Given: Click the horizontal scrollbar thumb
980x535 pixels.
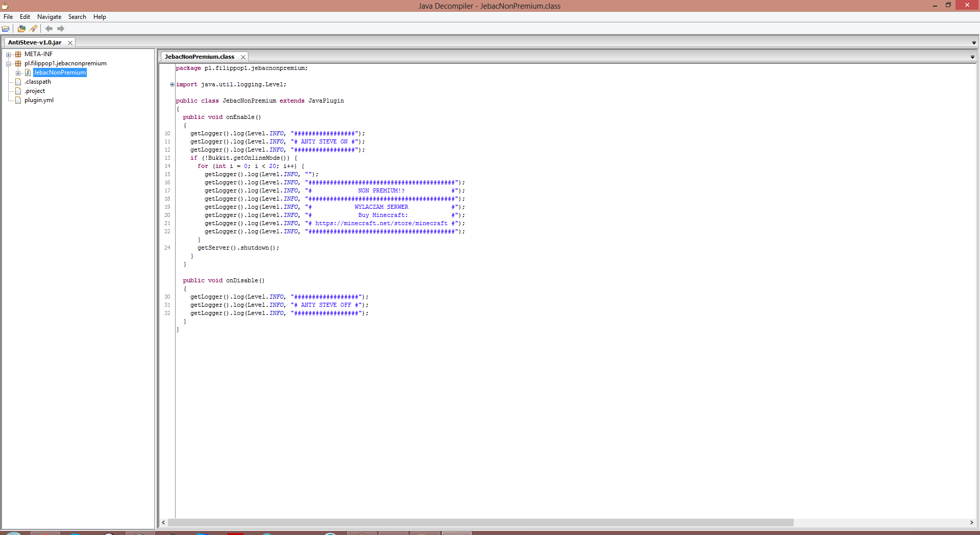Looking at the screenshot, I should (x=481, y=523).
